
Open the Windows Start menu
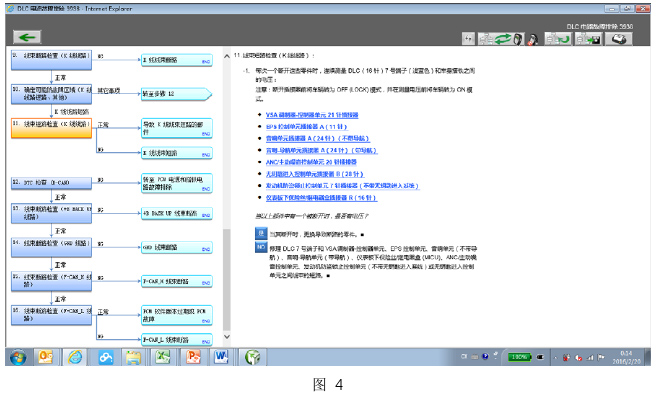coord(18,358)
